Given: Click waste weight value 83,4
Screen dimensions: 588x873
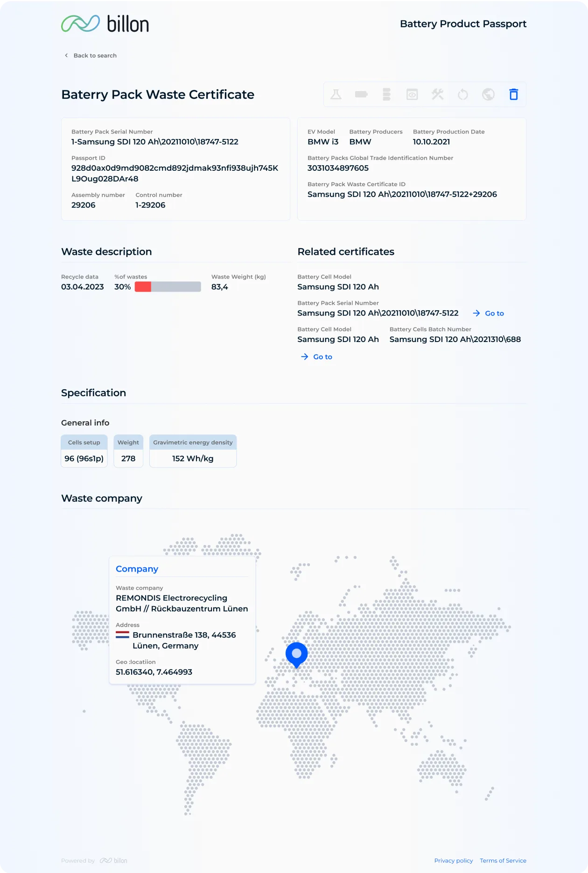Looking at the screenshot, I should pyautogui.click(x=220, y=287).
